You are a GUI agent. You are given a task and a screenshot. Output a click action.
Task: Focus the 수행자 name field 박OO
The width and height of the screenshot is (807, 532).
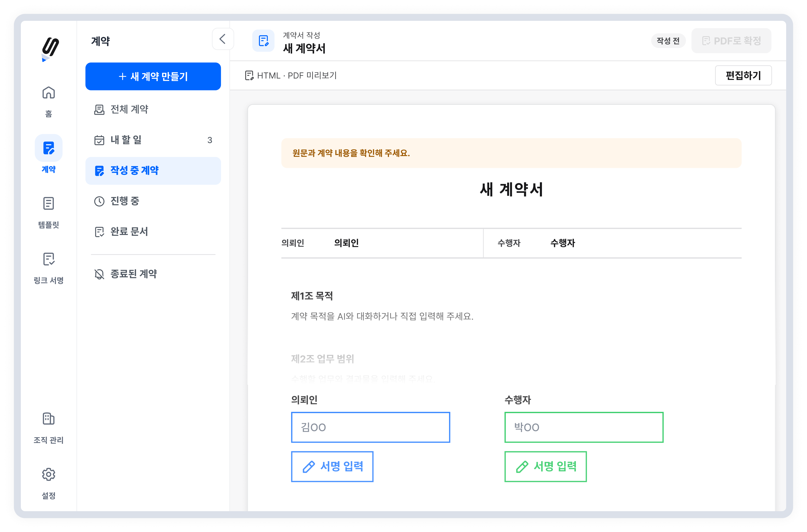(584, 427)
